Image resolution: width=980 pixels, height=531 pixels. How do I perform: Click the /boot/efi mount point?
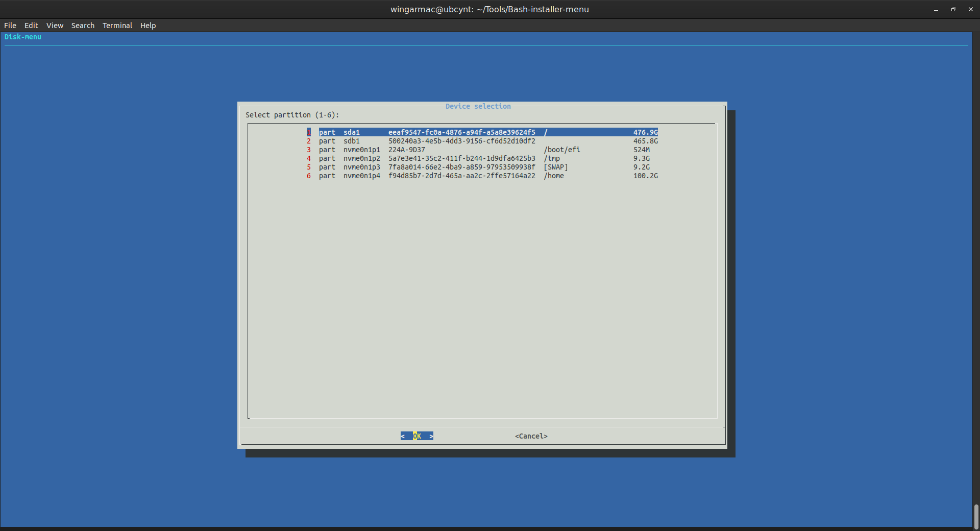click(562, 150)
